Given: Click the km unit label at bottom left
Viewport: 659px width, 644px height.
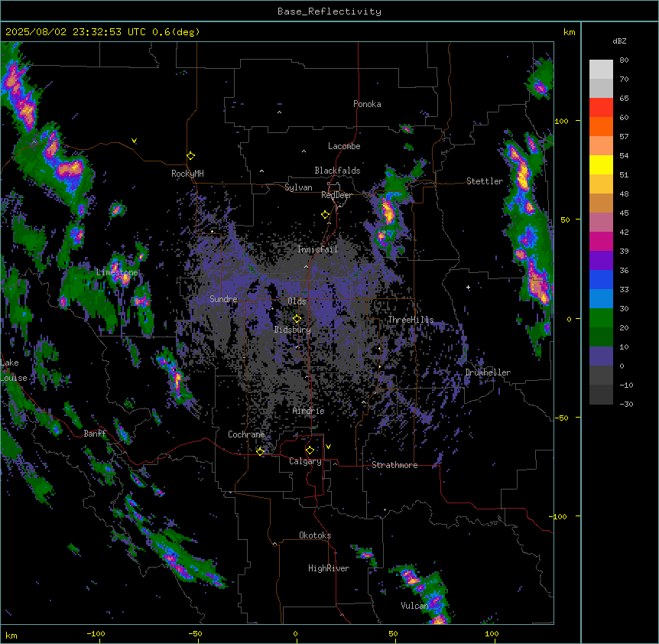Looking at the screenshot, I should click(x=11, y=635).
